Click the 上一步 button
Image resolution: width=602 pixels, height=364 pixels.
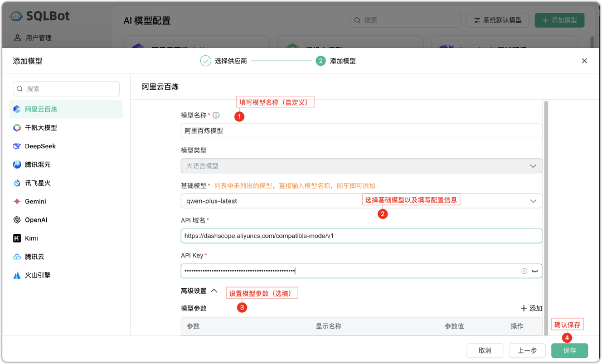[x=527, y=351]
